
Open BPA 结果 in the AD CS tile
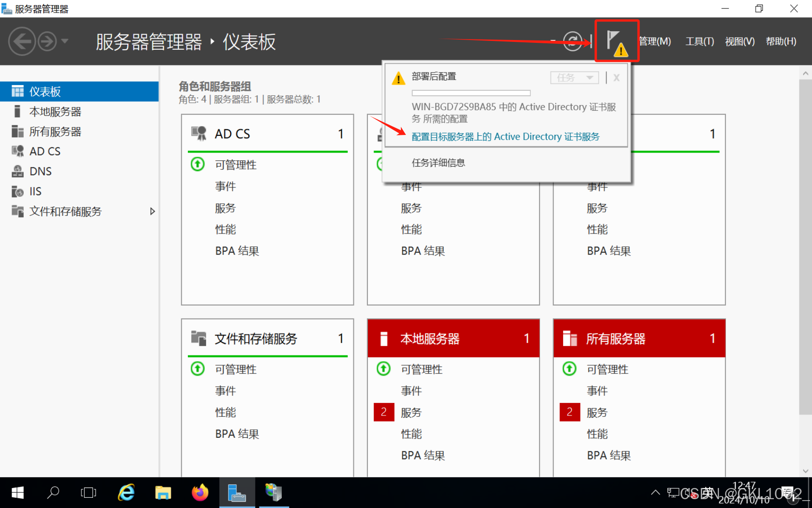(x=237, y=251)
